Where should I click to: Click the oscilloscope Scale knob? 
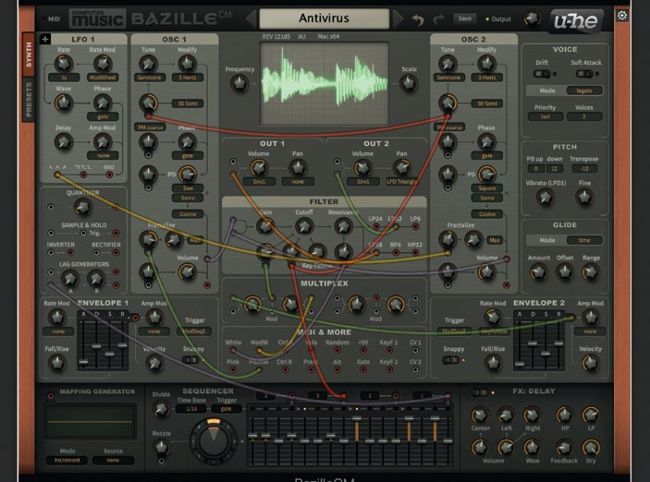pyautogui.click(x=408, y=83)
